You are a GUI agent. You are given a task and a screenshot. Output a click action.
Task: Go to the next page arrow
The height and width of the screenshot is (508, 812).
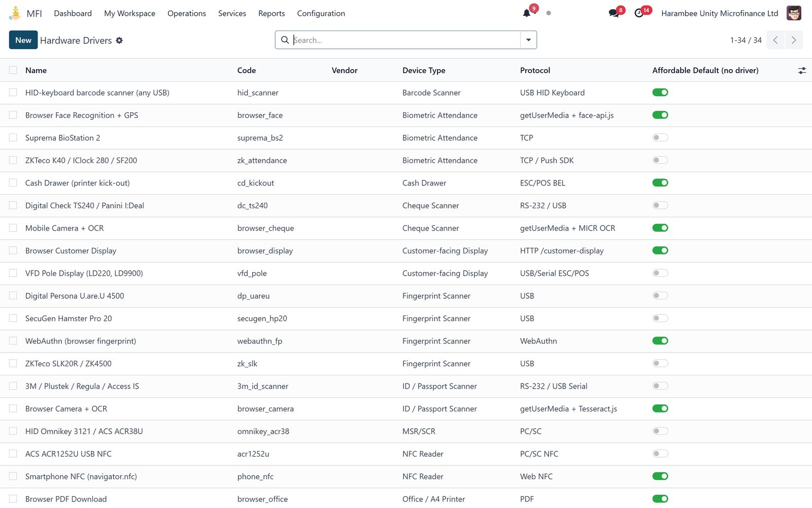point(794,40)
